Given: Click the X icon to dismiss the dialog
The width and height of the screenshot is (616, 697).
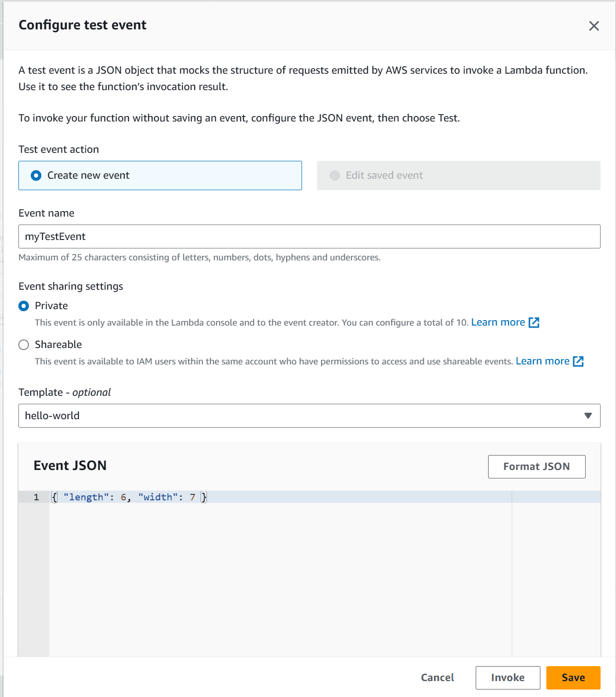Looking at the screenshot, I should [594, 26].
